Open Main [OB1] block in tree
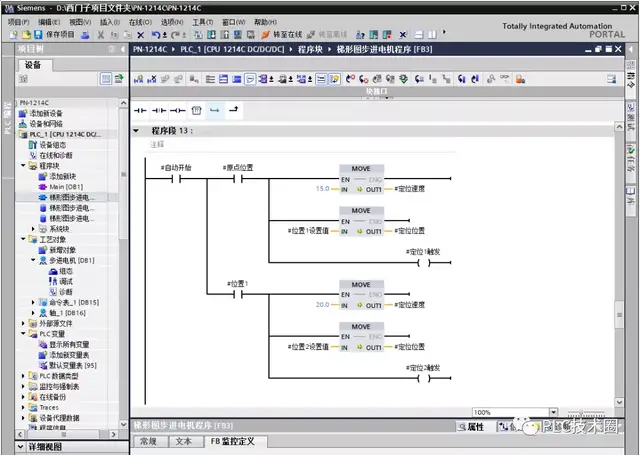The height and width of the screenshot is (455, 640). pyautogui.click(x=66, y=186)
